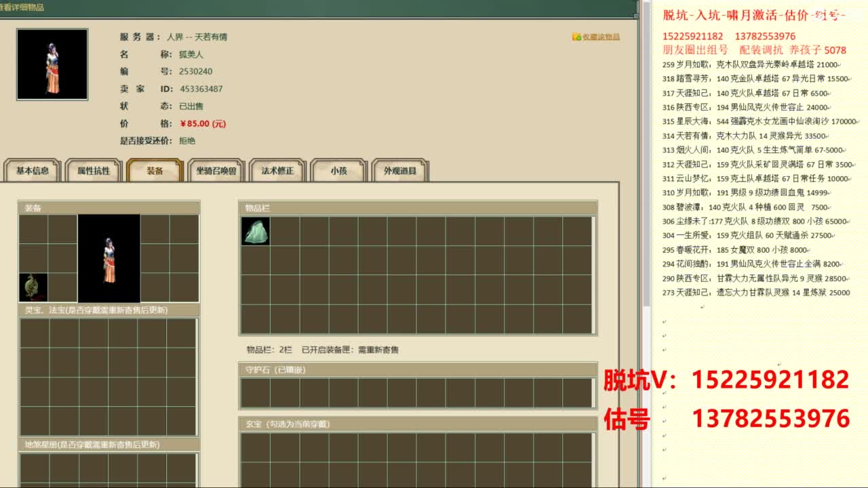Click the item name 狐美人
This screenshot has width=868, height=488.
pos(191,54)
